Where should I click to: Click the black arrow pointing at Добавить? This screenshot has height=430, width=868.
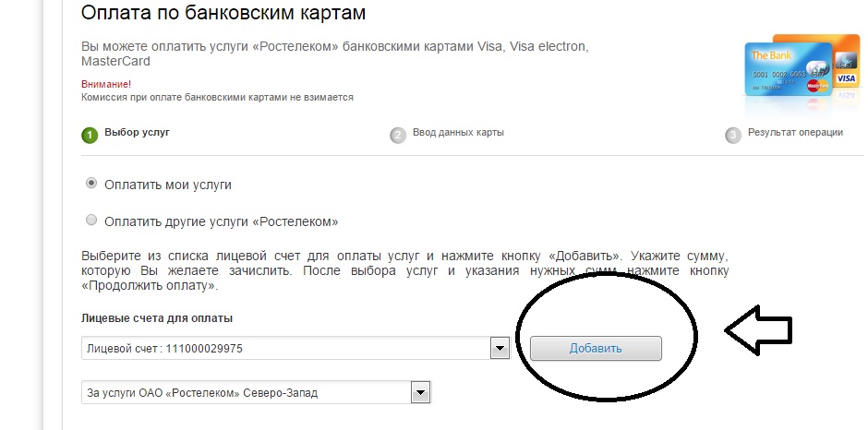tap(758, 329)
